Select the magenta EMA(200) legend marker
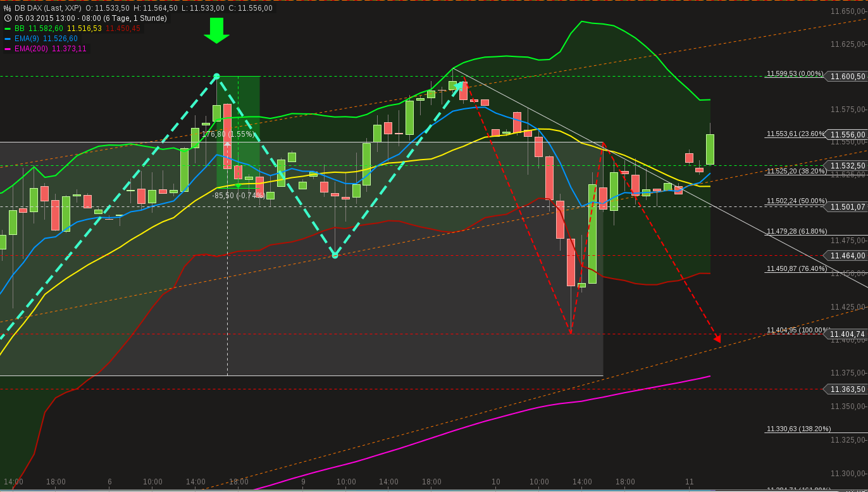 (8, 48)
